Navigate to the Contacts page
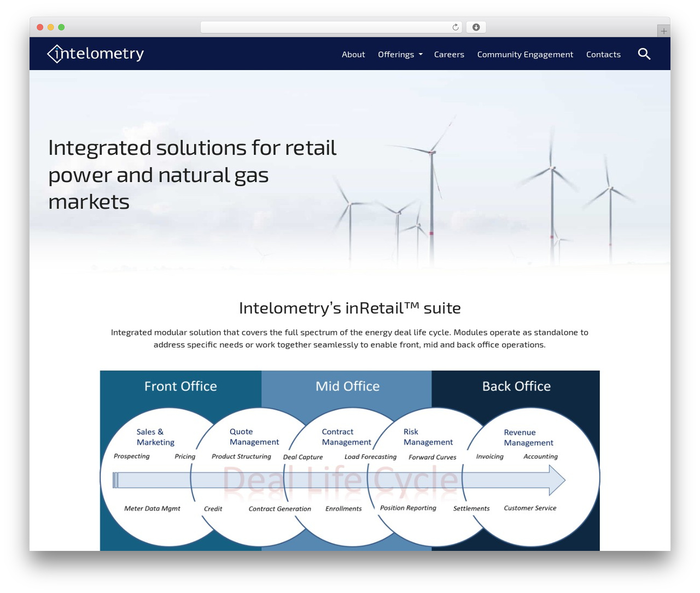This screenshot has height=593, width=700. pyautogui.click(x=603, y=54)
